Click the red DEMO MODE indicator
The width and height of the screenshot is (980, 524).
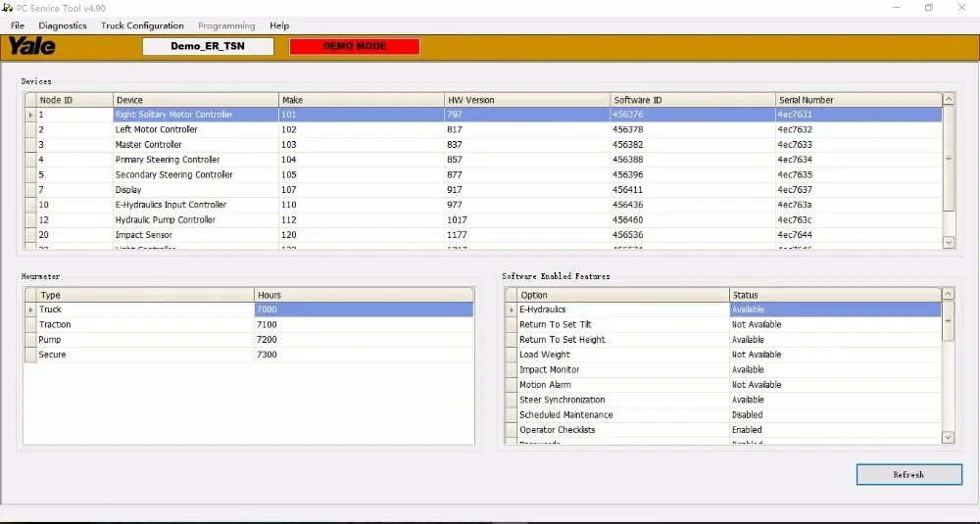click(x=354, y=46)
